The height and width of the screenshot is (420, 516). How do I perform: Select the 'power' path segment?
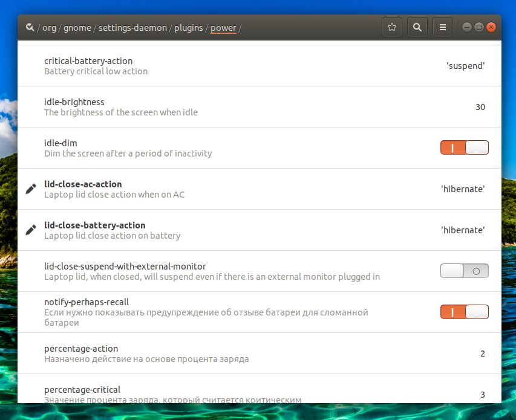point(223,28)
